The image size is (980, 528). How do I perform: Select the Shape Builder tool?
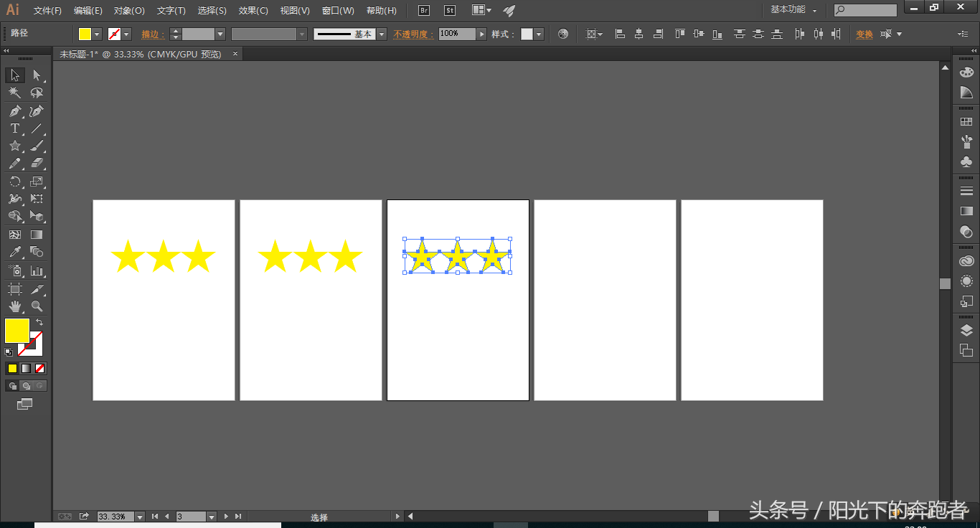click(15, 216)
